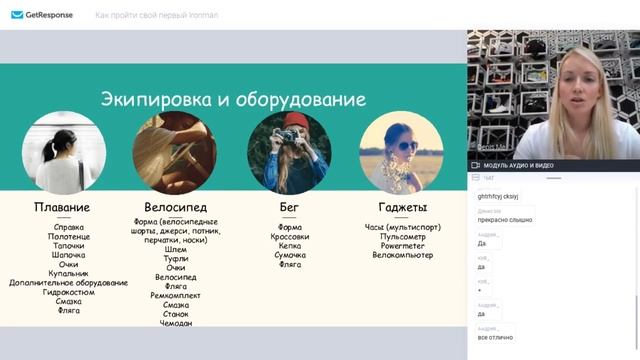This screenshot has width=640, height=360.
Task: Click 'Станок' list item
Action: coord(176,314)
